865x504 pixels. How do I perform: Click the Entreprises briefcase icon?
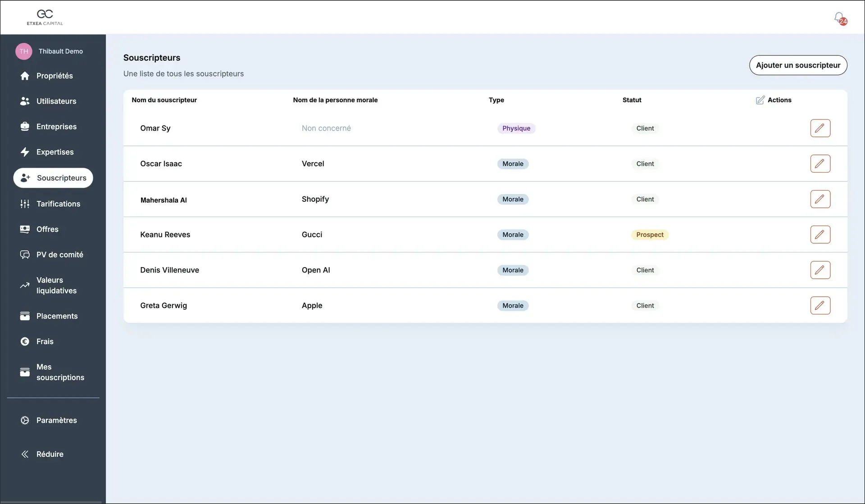click(25, 127)
